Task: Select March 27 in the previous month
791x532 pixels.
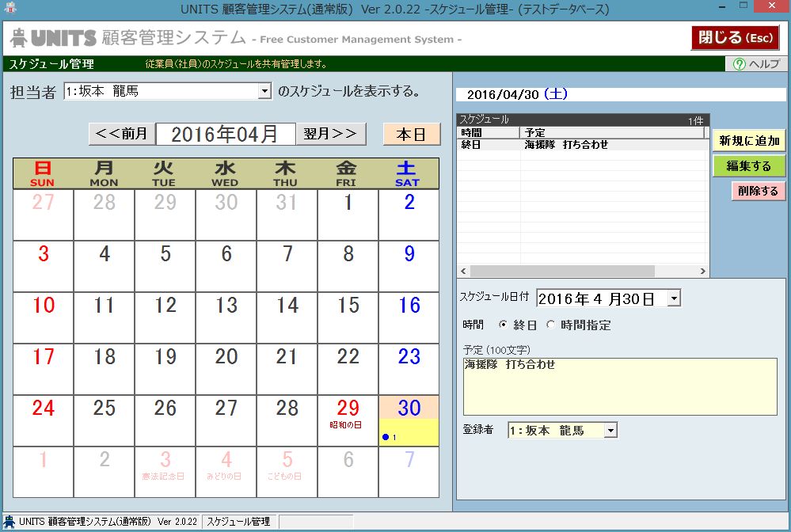Action: 44,215
